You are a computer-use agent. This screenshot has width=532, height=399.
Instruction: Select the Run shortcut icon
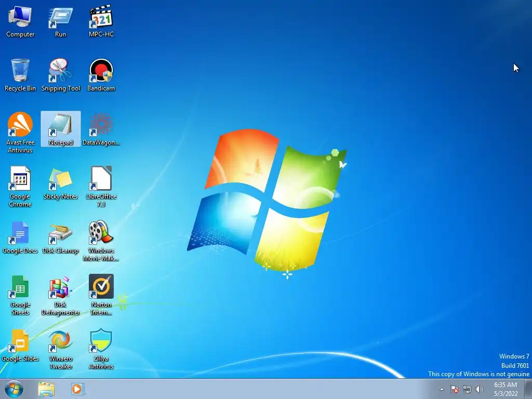click(x=60, y=21)
